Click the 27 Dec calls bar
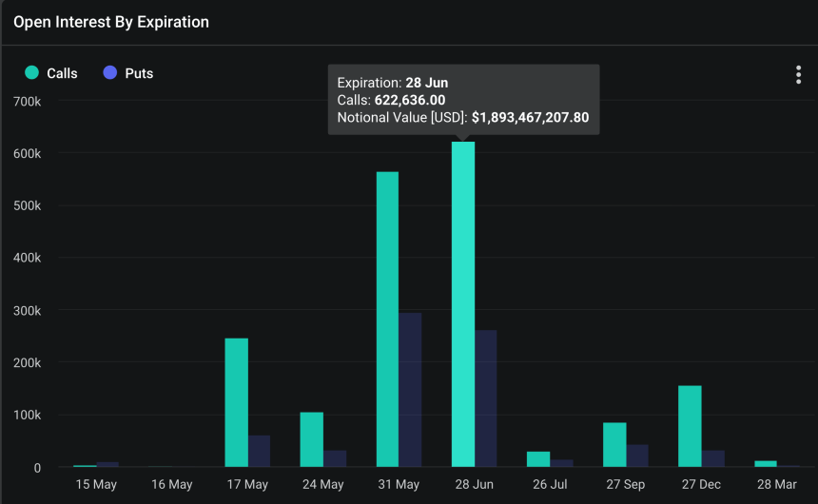Viewport: 818px width, 504px height. click(x=690, y=426)
